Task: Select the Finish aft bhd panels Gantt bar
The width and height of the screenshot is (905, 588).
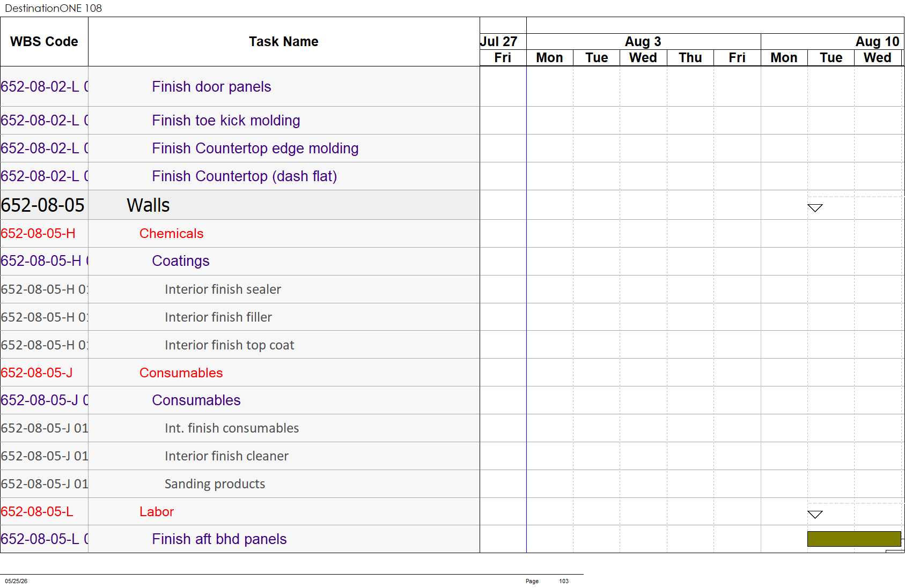Action: click(x=854, y=539)
